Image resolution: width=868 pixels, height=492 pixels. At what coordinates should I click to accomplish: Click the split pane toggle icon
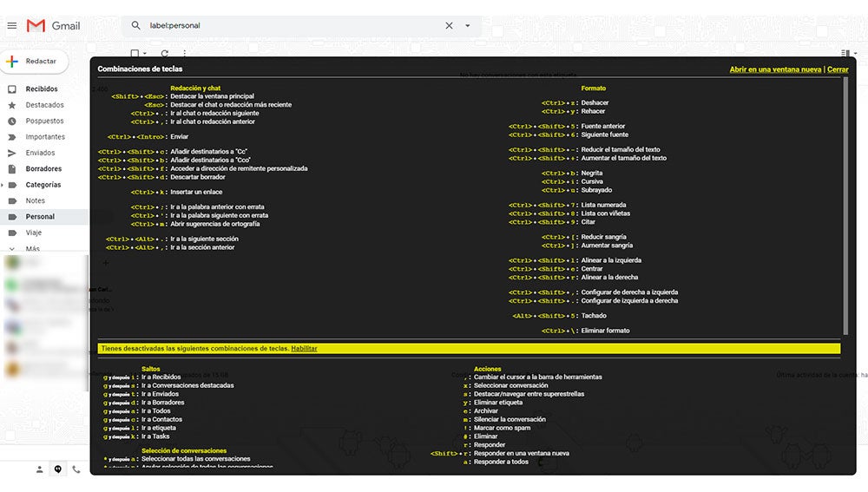click(x=845, y=54)
